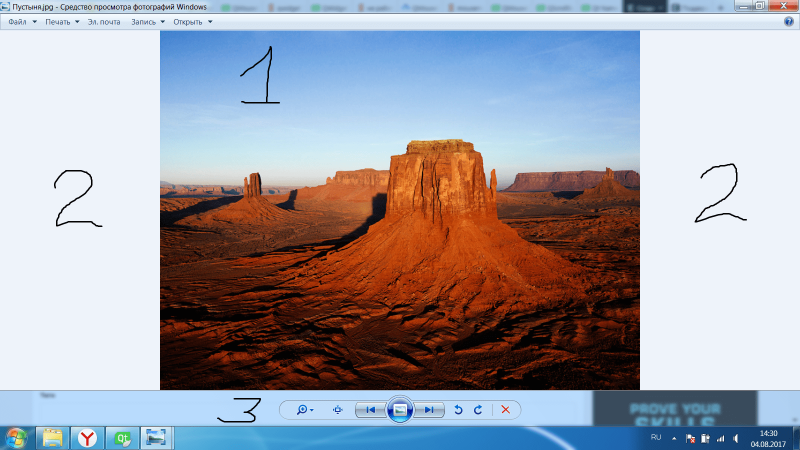Open the Печать menu

(62, 22)
